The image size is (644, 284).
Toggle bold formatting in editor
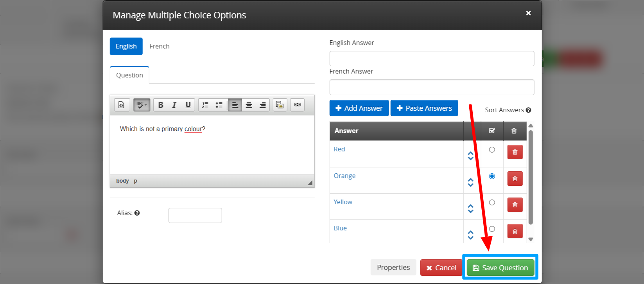coord(160,105)
